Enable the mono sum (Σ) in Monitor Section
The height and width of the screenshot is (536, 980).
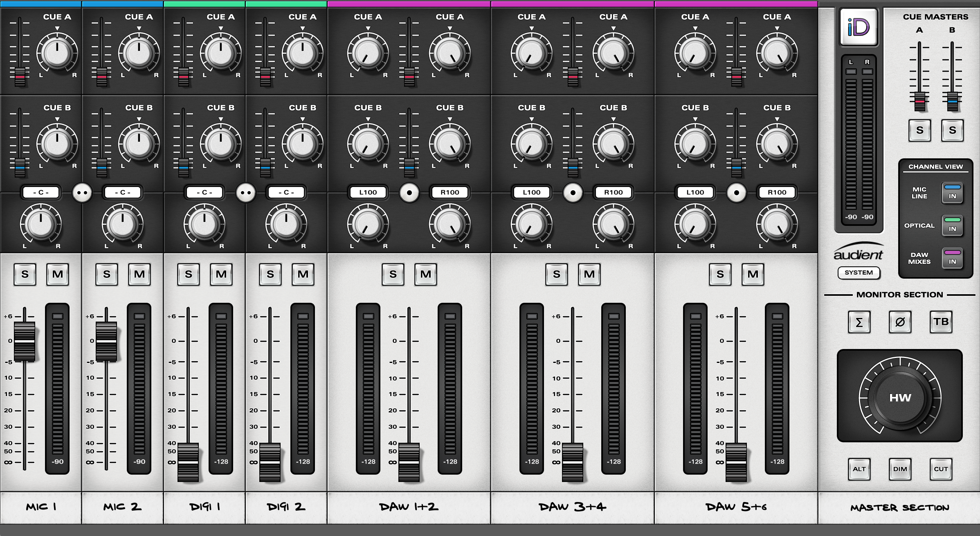click(x=859, y=322)
